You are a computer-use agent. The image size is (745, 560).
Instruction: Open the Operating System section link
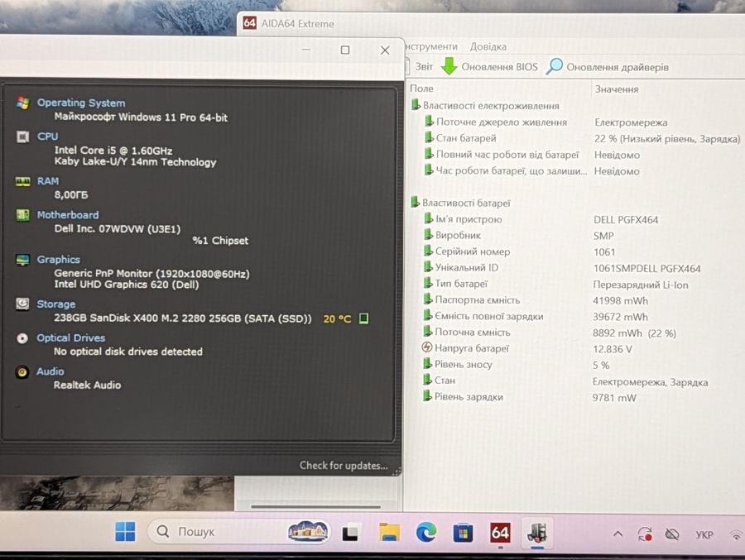[x=81, y=103]
